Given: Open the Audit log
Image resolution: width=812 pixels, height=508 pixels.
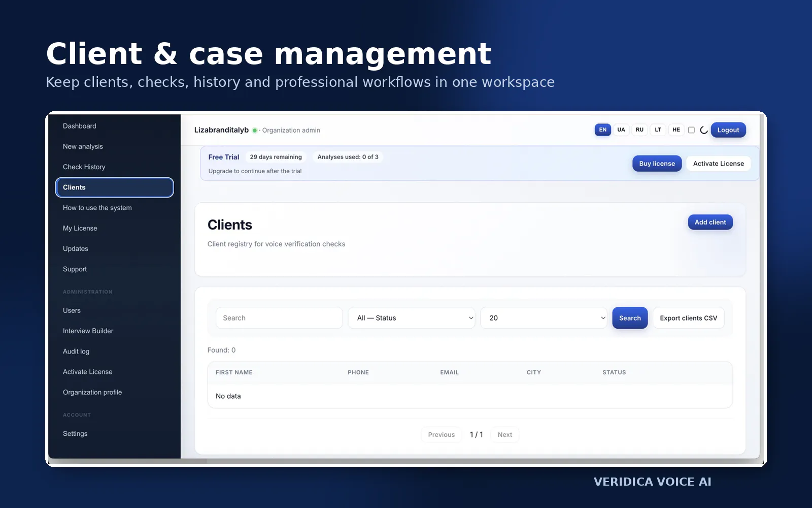Looking at the screenshot, I should (114, 351).
